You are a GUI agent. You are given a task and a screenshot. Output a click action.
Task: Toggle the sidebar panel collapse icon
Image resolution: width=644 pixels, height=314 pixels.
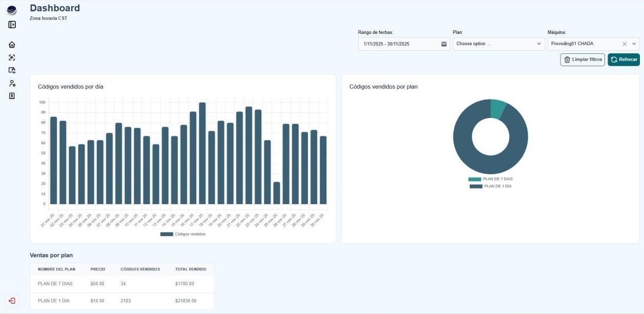pyautogui.click(x=12, y=25)
